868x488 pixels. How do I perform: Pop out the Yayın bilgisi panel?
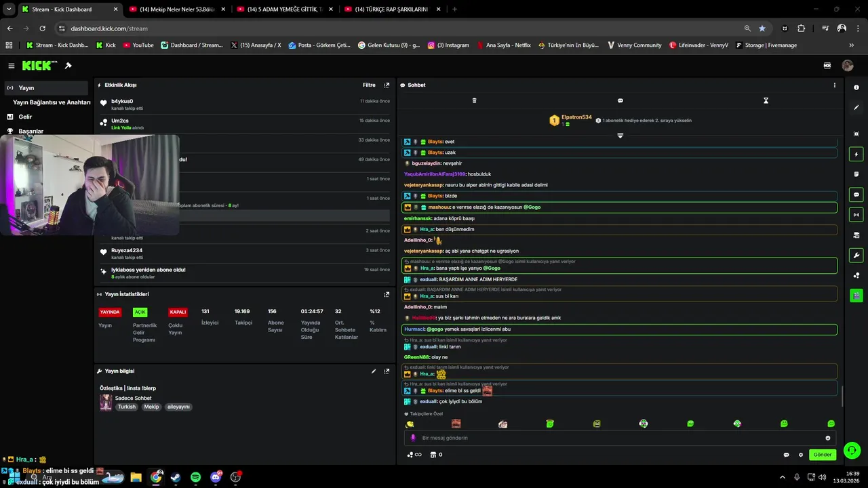coord(387,371)
